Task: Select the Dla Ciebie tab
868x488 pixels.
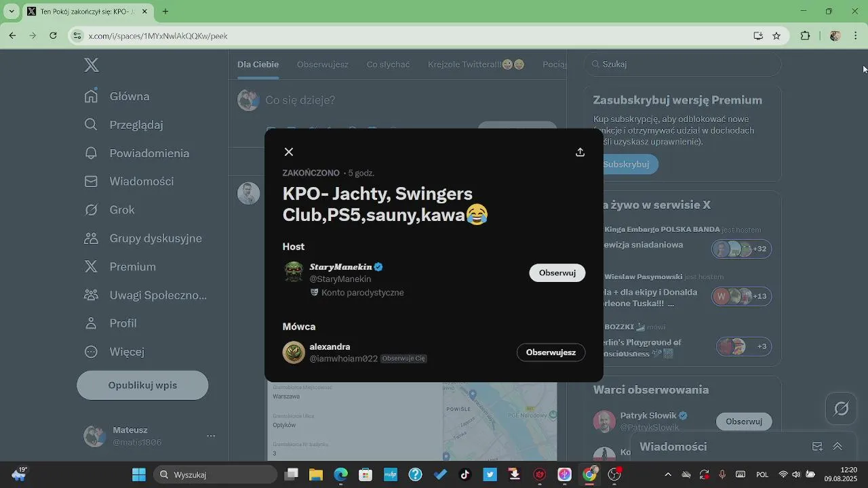Action: [258, 64]
